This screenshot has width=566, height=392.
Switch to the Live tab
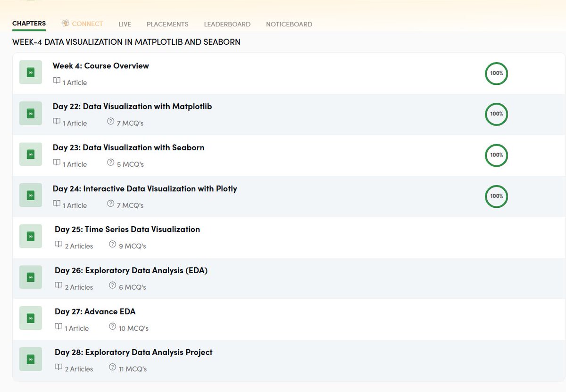point(125,24)
